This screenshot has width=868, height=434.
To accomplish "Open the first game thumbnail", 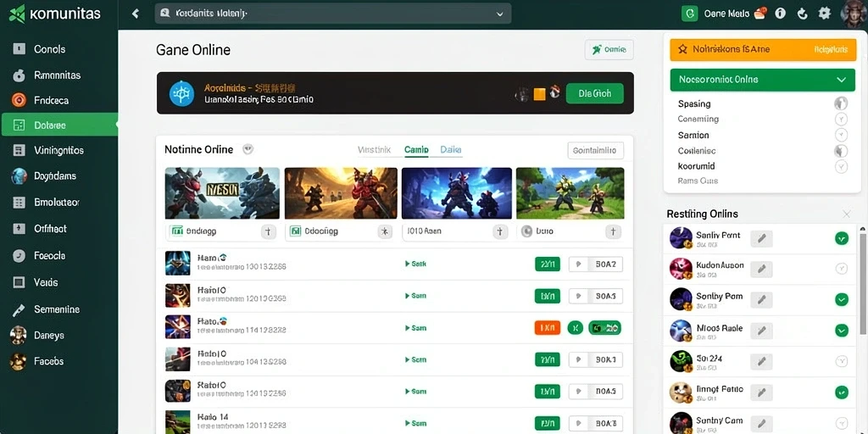I will tap(222, 194).
